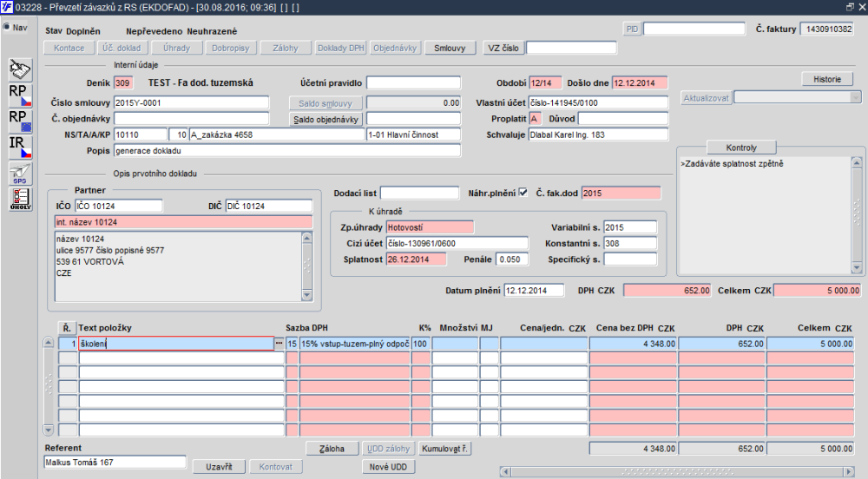Click the Referent field Malkus Tomáš 167
The height and width of the screenshot is (479, 868).
click(115, 463)
